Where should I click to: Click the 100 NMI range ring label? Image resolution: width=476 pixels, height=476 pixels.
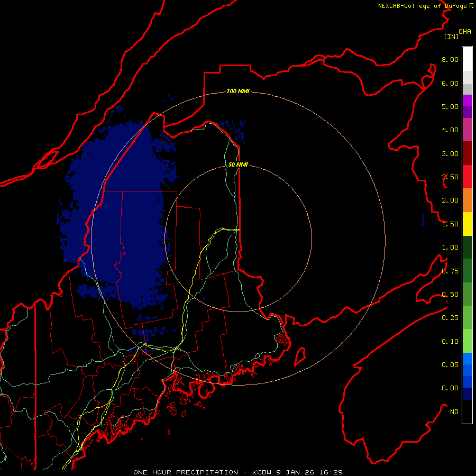(238, 91)
